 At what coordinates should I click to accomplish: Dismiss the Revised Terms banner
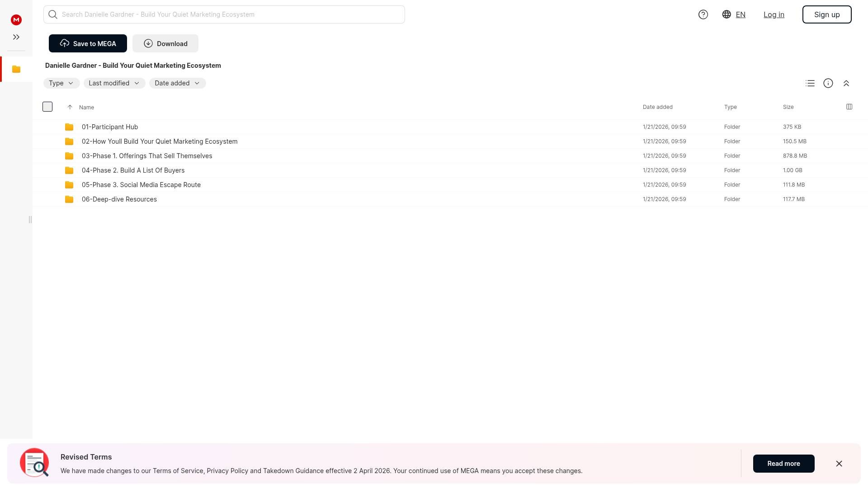click(839, 464)
